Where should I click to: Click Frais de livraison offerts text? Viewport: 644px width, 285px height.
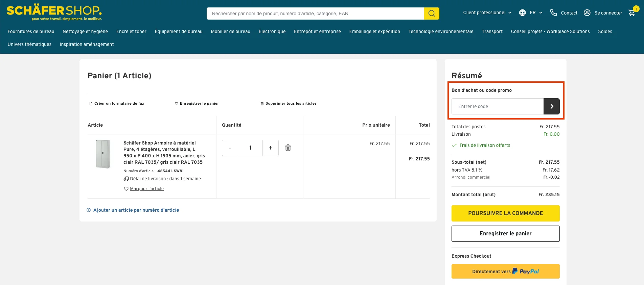pyautogui.click(x=485, y=146)
